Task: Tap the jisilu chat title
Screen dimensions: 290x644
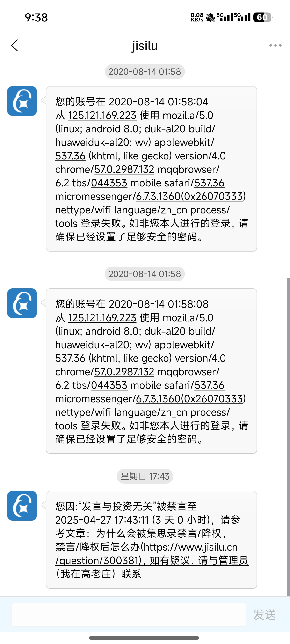Action: coord(145,46)
